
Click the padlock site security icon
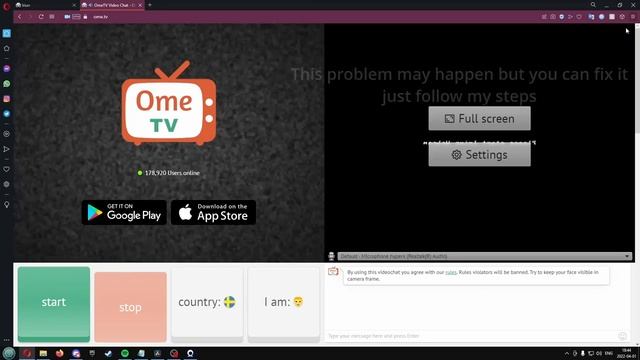point(85,17)
